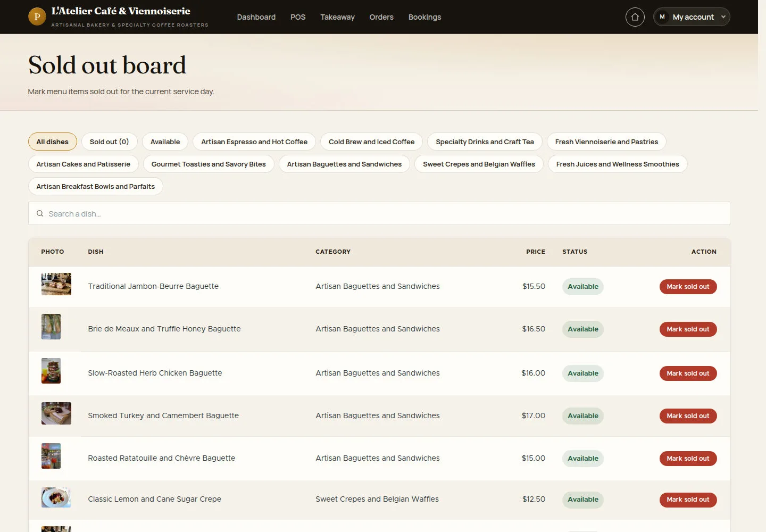Go to POS in navigation

pos(298,17)
